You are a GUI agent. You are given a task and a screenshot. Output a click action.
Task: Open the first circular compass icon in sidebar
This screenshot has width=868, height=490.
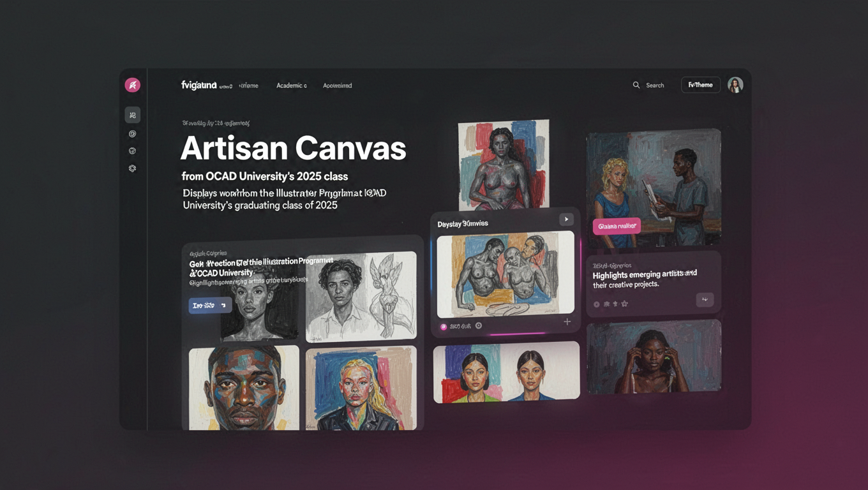[x=132, y=133]
